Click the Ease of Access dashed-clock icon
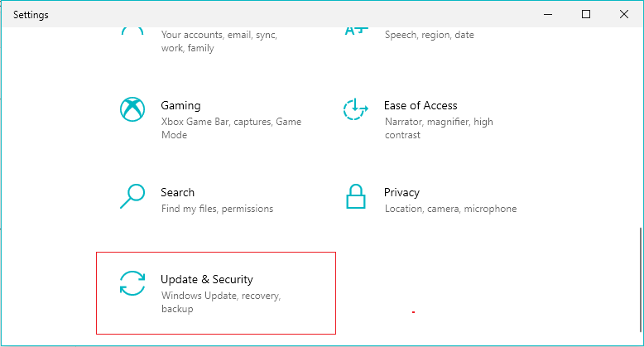 (355, 110)
